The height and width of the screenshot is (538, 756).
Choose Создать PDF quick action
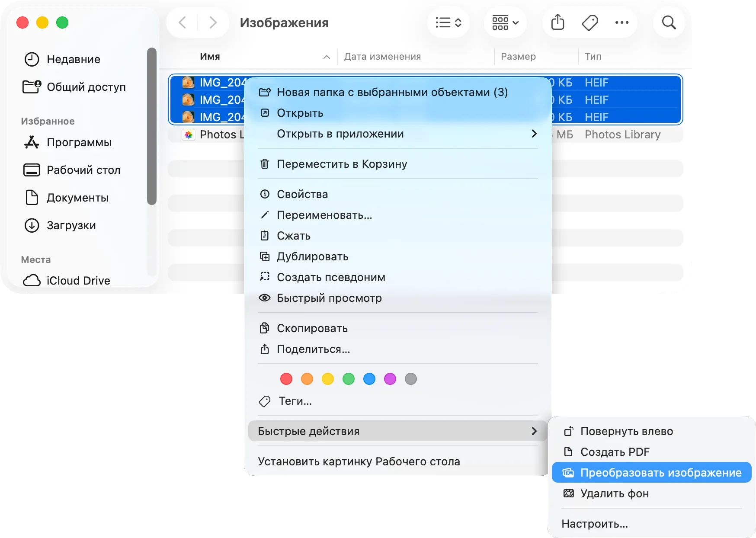pyautogui.click(x=652, y=452)
